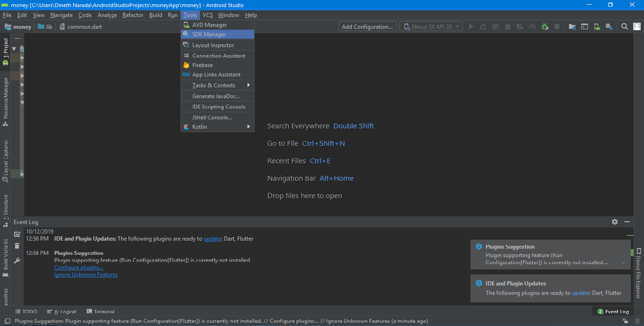The width and height of the screenshot is (644, 326).
Task: Select AVD Manager in Tools menu
Action: pos(217,25)
